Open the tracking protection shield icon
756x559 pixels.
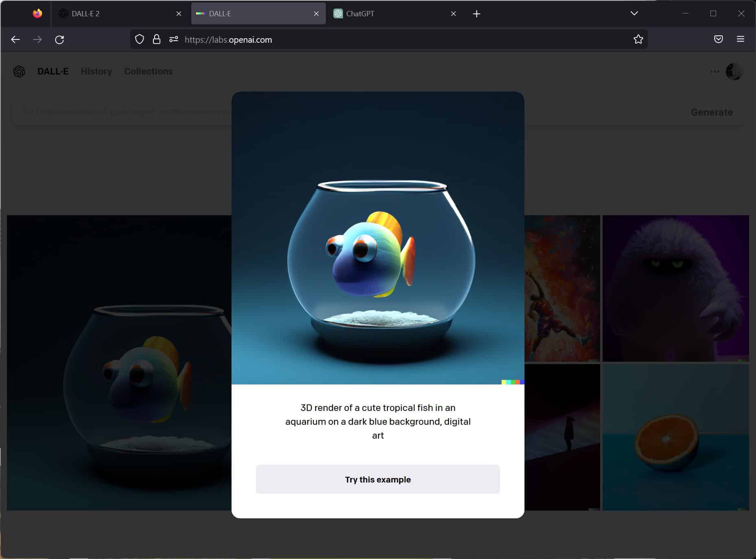coord(140,39)
